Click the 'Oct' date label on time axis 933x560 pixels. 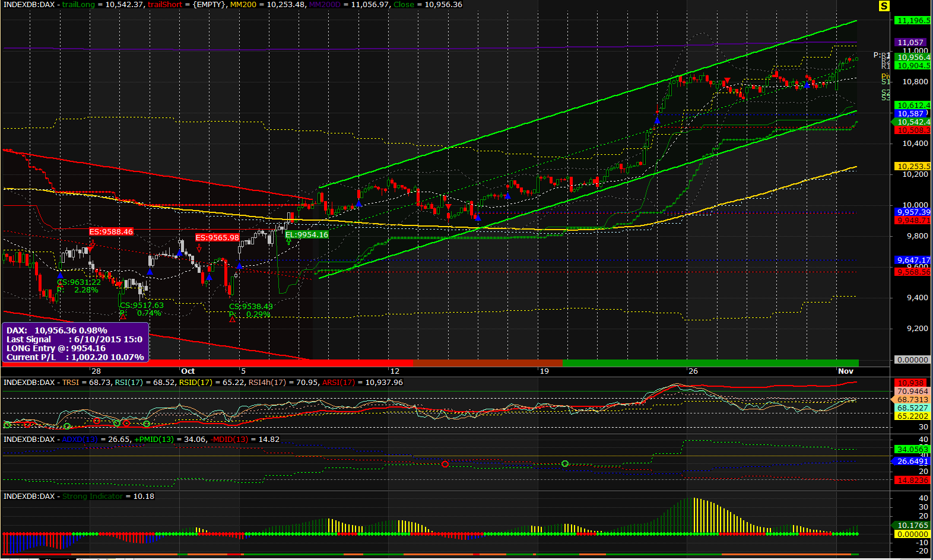click(188, 371)
